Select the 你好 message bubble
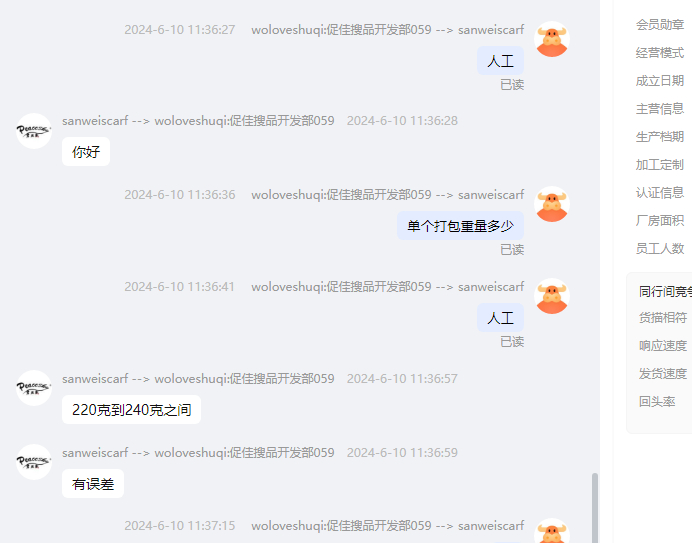Image resolution: width=692 pixels, height=543 pixels. 86,152
